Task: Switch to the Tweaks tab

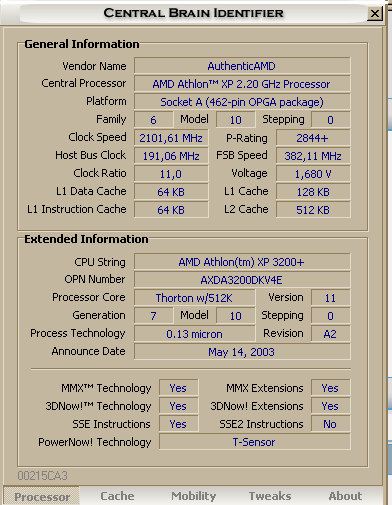Action: coord(270,496)
